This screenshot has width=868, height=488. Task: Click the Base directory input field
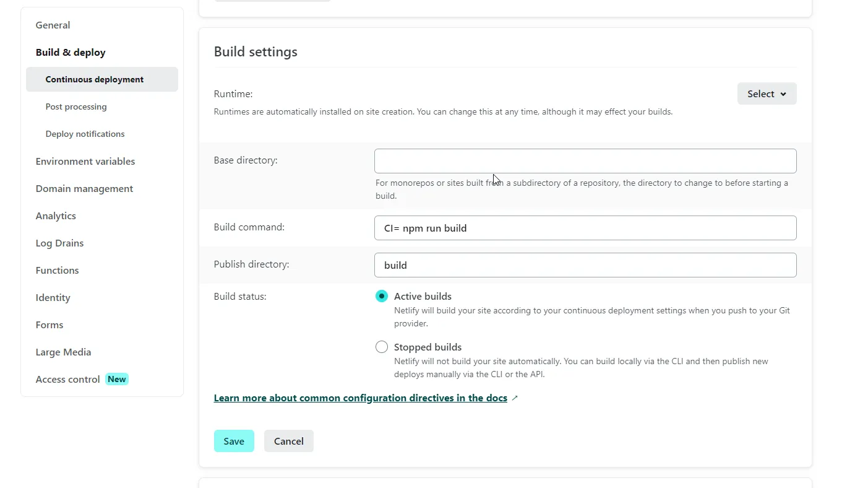585,161
